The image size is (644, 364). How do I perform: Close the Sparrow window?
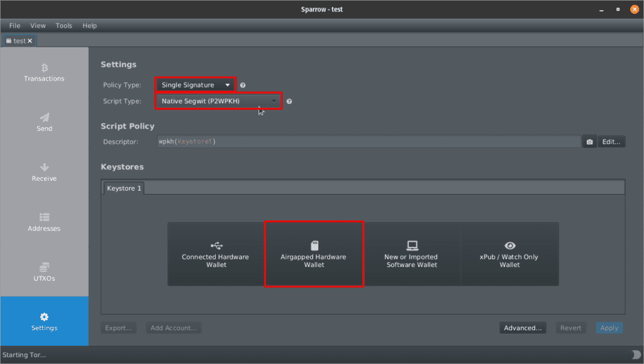pyautogui.click(x=635, y=9)
